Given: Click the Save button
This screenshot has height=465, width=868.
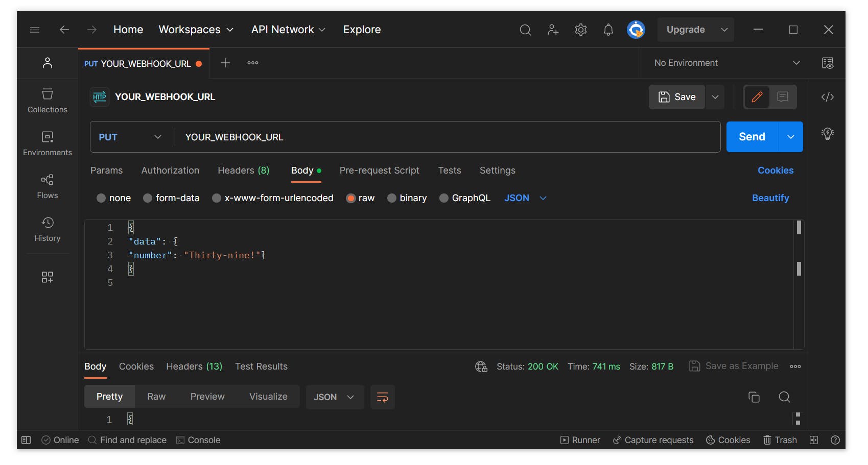Looking at the screenshot, I should [677, 97].
